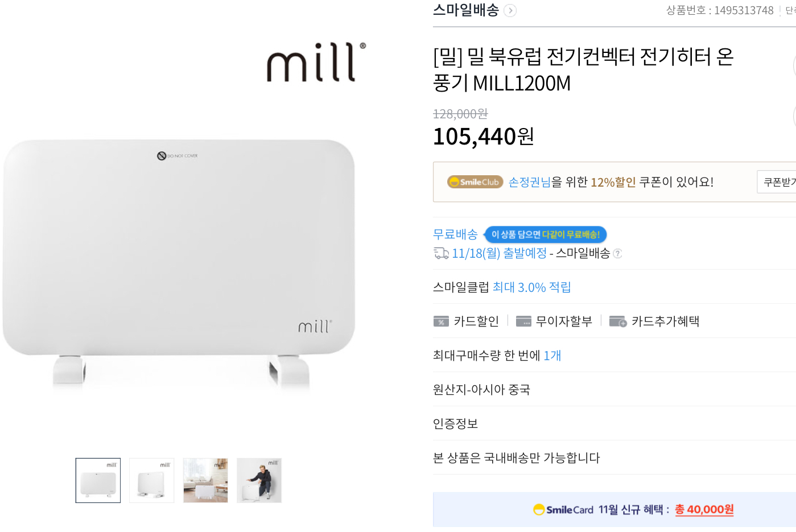Open the 카드추가혜택 details

[x=665, y=321]
